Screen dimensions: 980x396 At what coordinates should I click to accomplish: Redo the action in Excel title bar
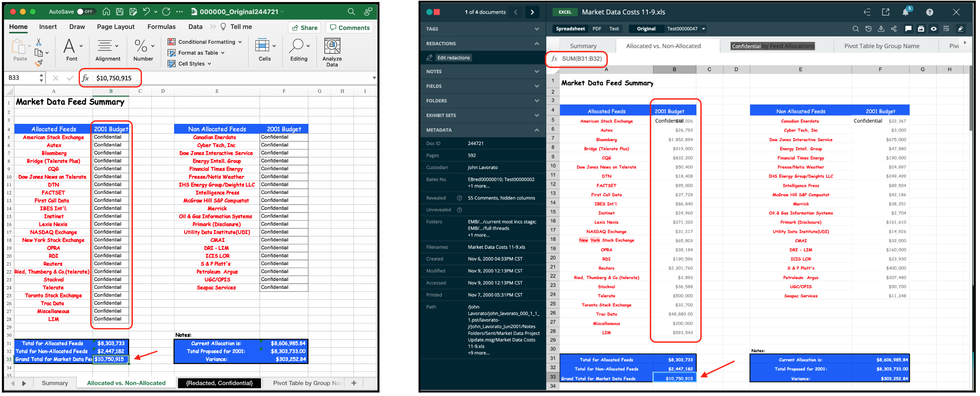(166, 12)
